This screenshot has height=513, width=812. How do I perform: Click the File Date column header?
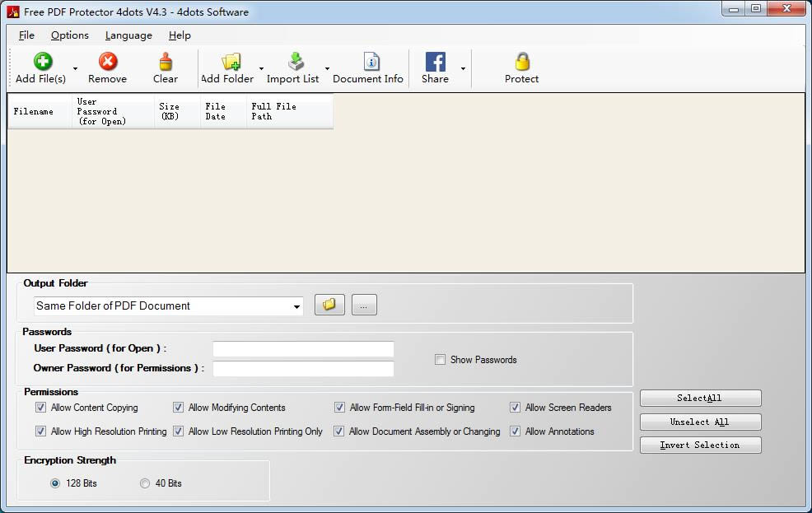click(223, 111)
